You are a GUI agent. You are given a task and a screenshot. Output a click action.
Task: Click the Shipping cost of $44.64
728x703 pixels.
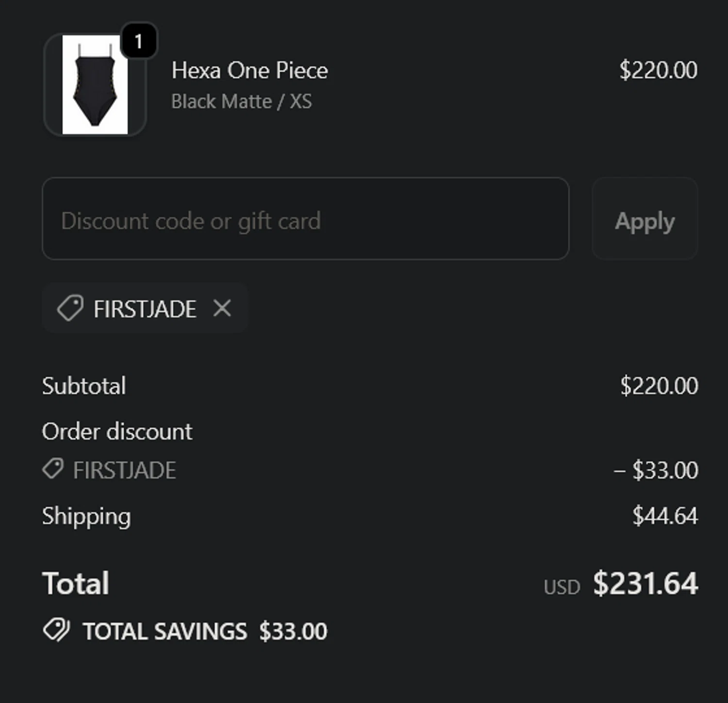[x=664, y=516]
